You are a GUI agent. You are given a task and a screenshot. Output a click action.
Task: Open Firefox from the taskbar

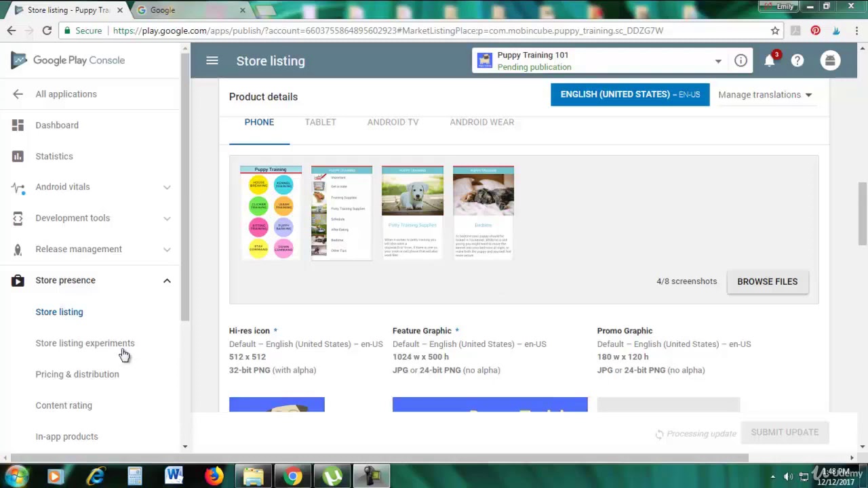point(214,476)
